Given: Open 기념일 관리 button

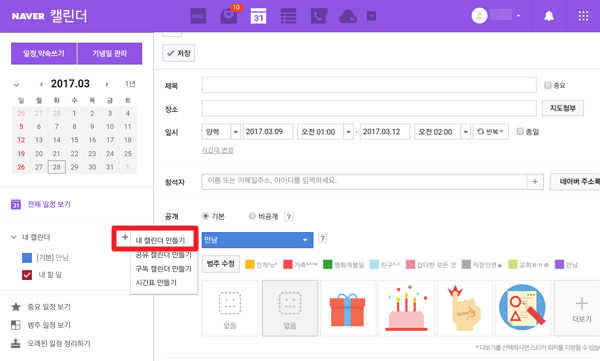Looking at the screenshot, I should [110, 54].
